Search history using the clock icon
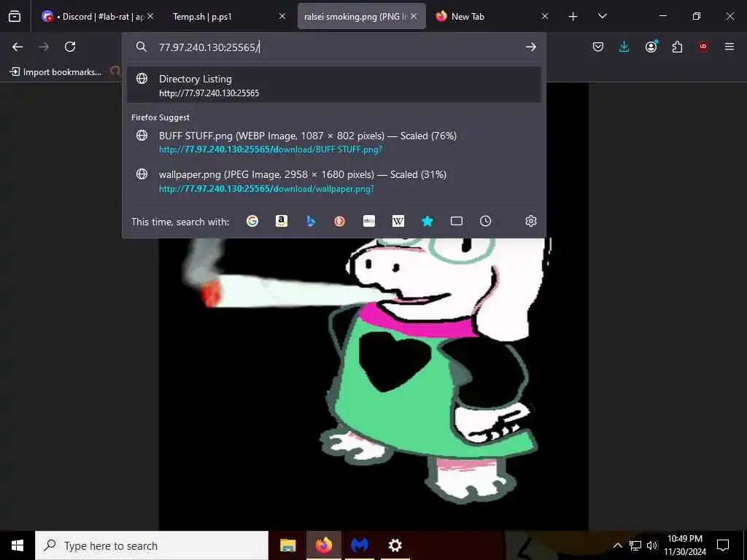747x560 pixels. coord(485,221)
